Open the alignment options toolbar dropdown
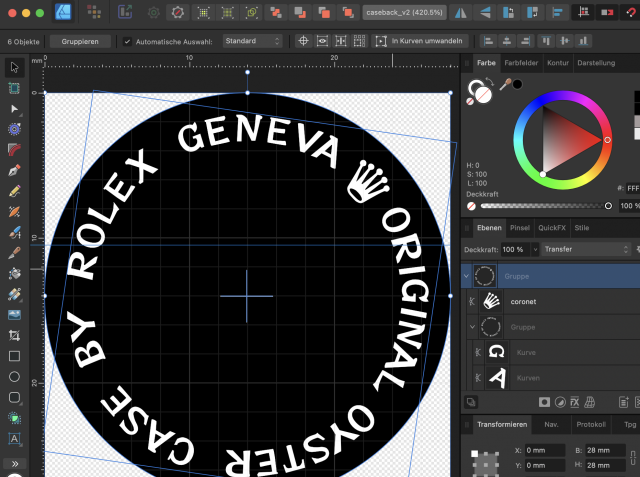The height and width of the screenshot is (477, 640). point(557,13)
